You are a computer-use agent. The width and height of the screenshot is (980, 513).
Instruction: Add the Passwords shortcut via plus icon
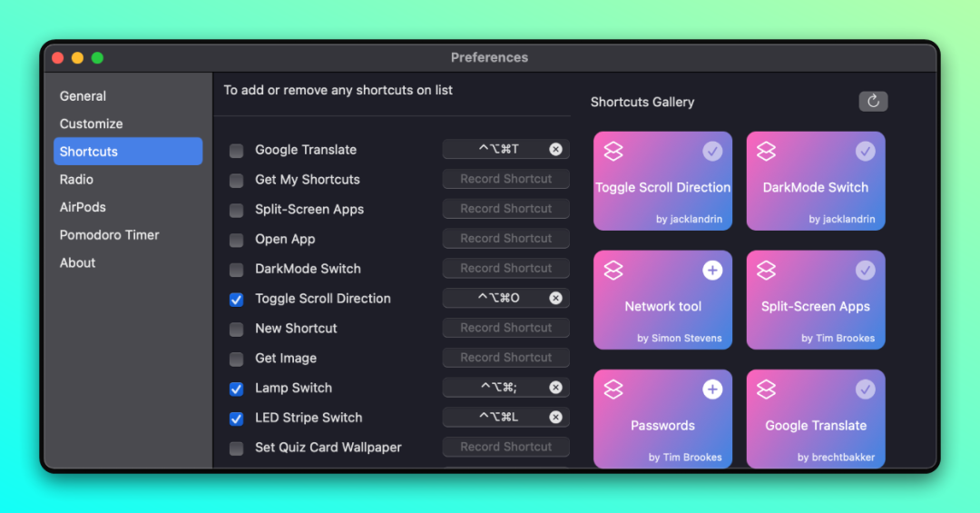pos(712,390)
